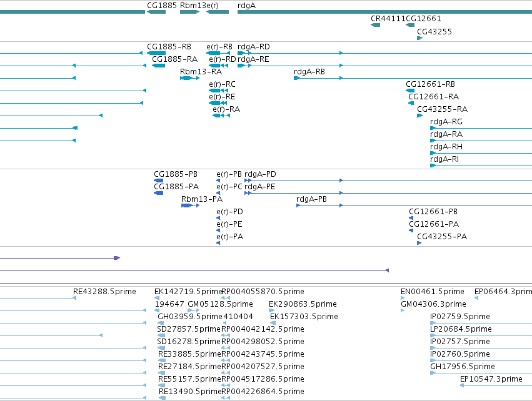Click protein CG1885-PB label

176,174
